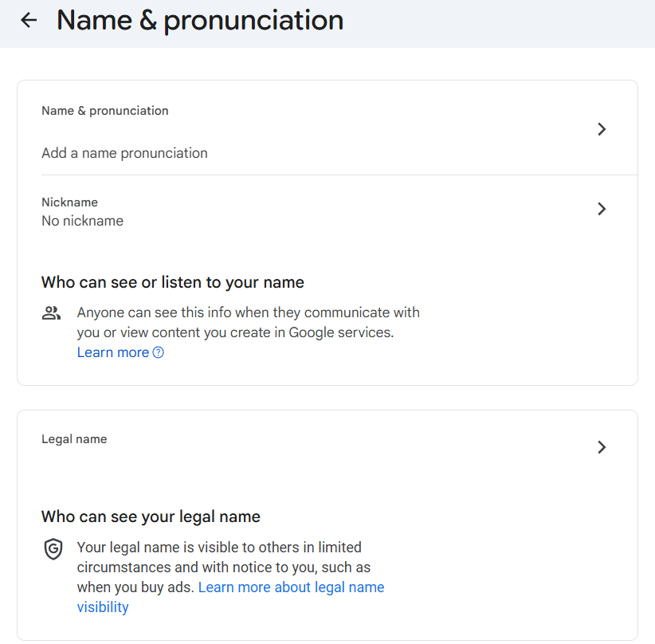Select the Nickname row label
This screenshot has height=644, width=655.
click(x=69, y=202)
